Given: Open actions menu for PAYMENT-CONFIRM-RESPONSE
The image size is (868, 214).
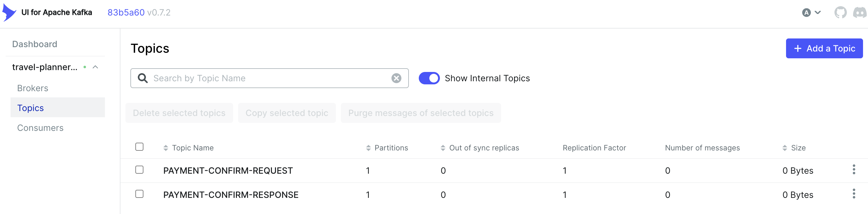Looking at the screenshot, I should [x=853, y=194].
